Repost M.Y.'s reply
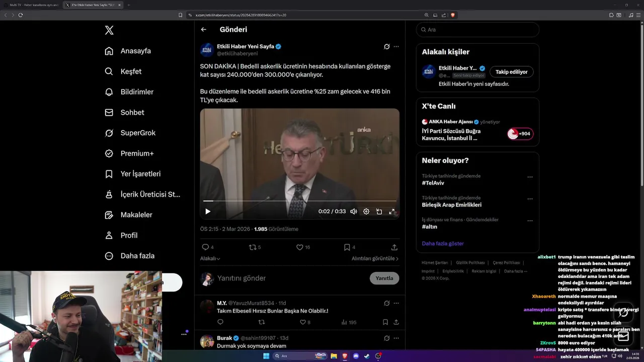The height and width of the screenshot is (362, 644). 262,322
